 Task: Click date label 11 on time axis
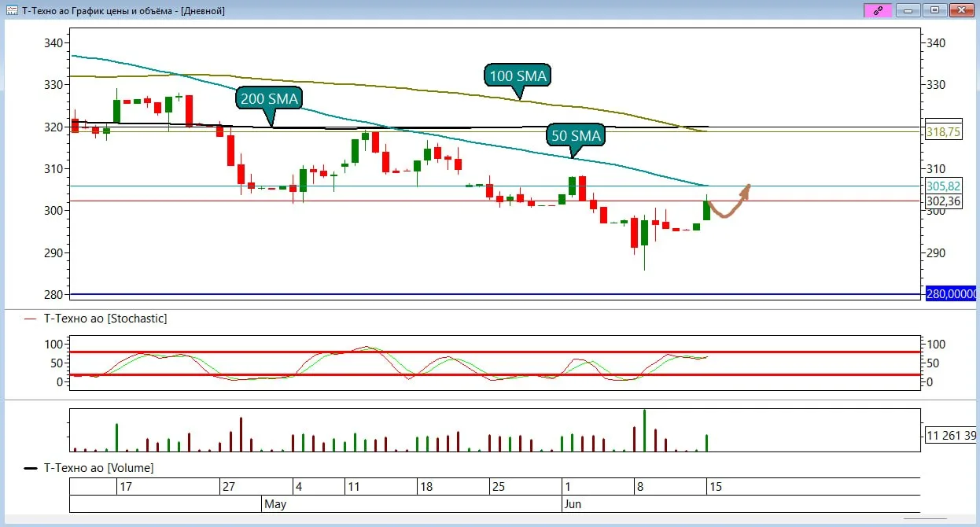pos(353,487)
